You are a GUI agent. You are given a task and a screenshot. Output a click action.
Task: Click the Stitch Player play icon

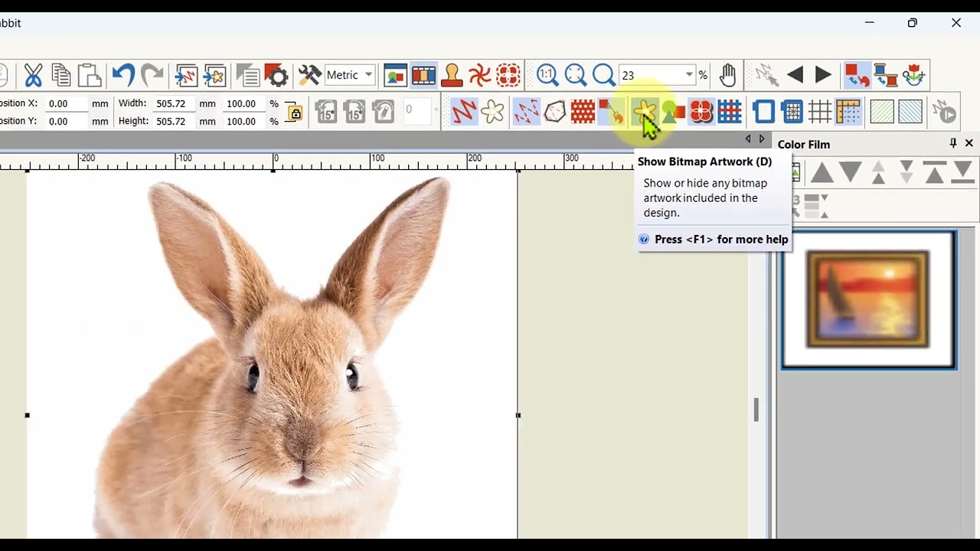point(945,112)
